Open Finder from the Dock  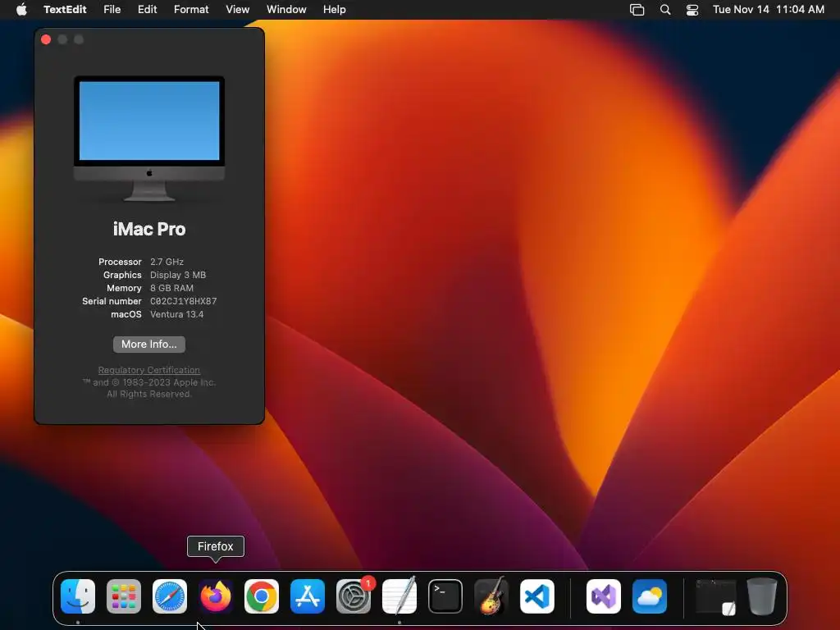click(x=78, y=596)
